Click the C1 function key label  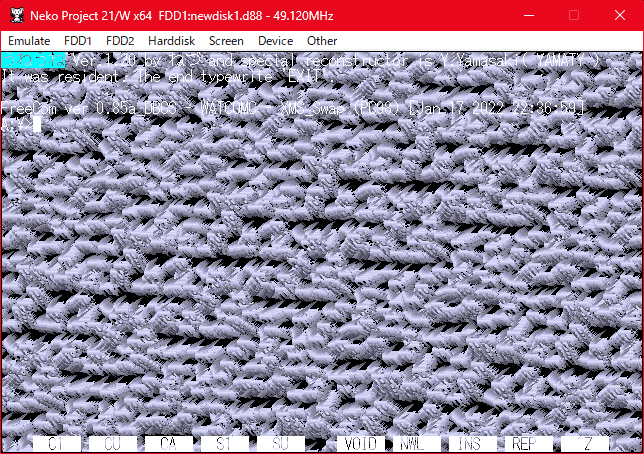point(56,444)
